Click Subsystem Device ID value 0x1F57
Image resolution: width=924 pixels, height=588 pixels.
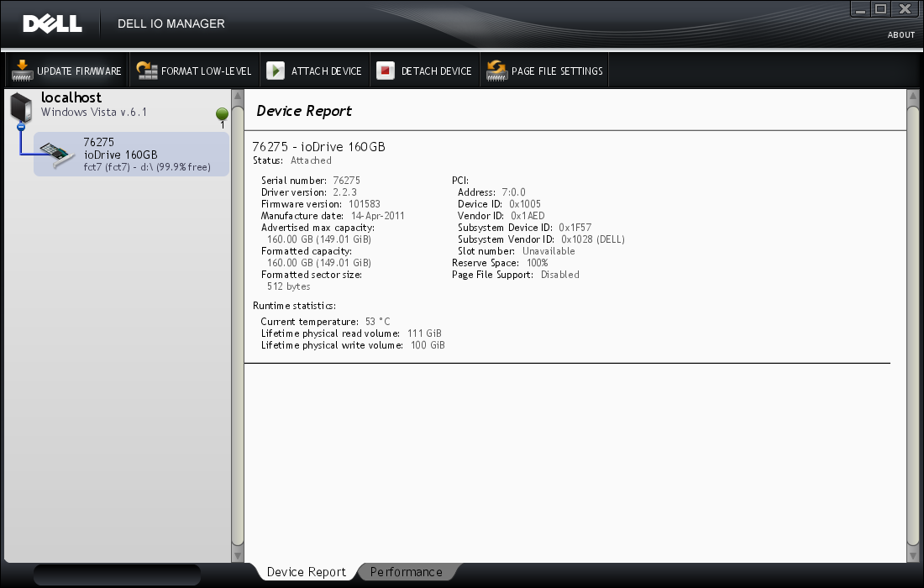click(575, 228)
